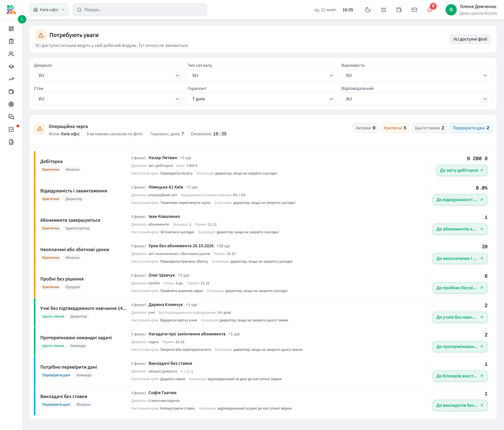Select the Активні 9 filter chip
The height and width of the screenshot is (430, 504).
click(x=366, y=128)
